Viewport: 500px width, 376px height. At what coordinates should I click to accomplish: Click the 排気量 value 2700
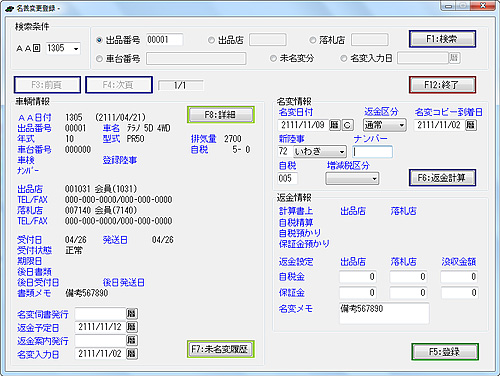point(233,139)
